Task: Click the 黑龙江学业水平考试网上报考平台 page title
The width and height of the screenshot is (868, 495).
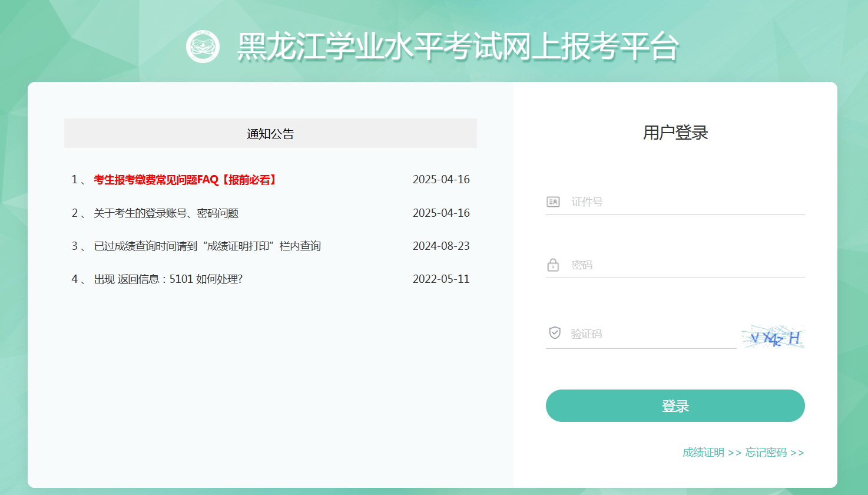Action: click(458, 47)
